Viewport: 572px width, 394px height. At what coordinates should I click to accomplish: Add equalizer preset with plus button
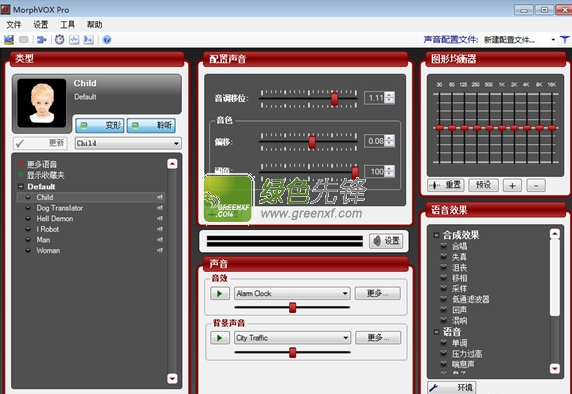pyautogui.click(x=512, y=185)
